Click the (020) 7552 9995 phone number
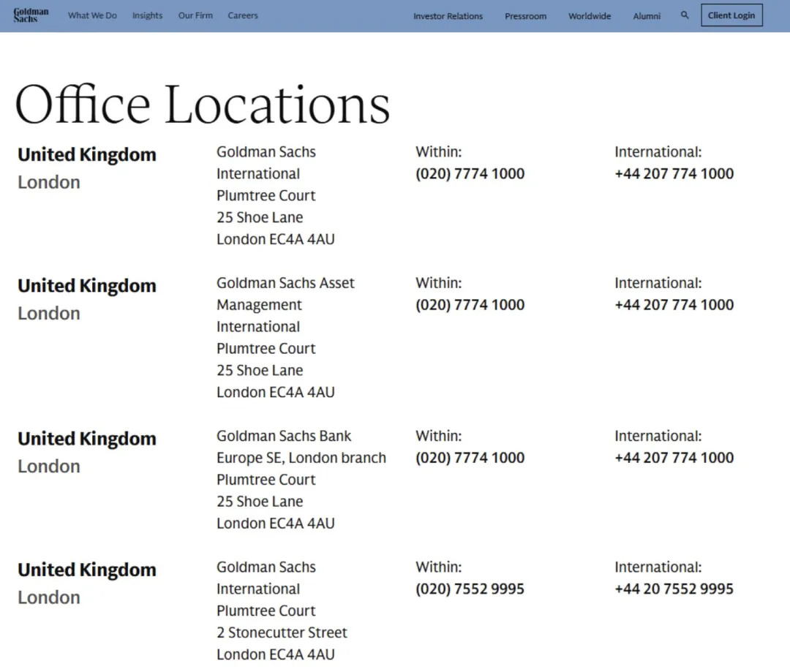 [470, 589]
